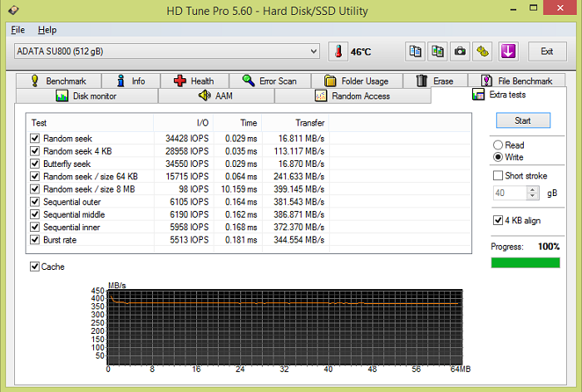This screenshot has width=582, height=392.
Task: Click the copy screenshot to clipboard icon
Action: coord(437,51)
